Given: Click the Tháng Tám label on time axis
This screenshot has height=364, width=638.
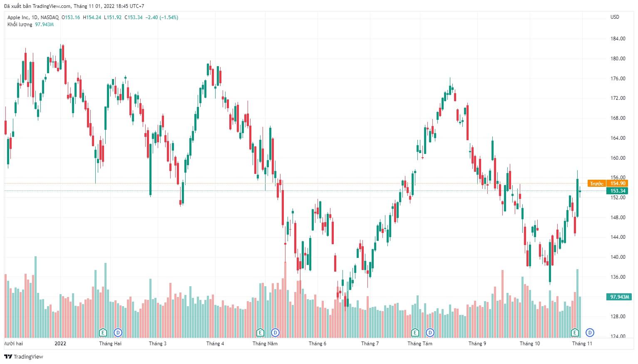Looking at the screenshot, I should [420, 344].
